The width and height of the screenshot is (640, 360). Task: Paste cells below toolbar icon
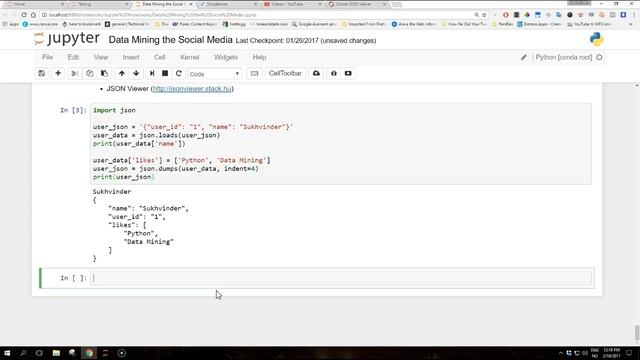click(104, 73)
